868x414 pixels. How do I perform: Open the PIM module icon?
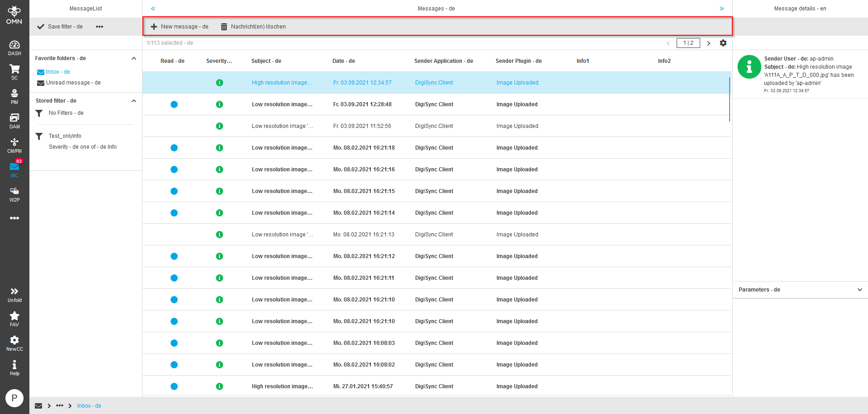pyautogui.click(x=14, y=96)
